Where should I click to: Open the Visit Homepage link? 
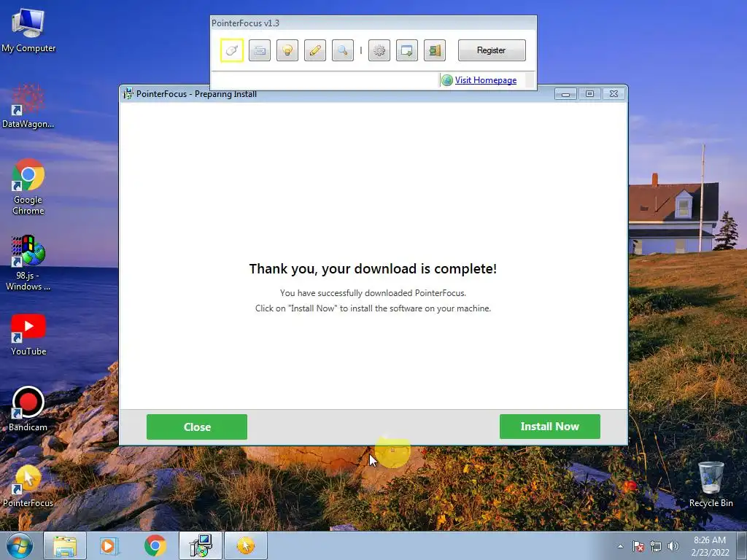pos(485,80)
